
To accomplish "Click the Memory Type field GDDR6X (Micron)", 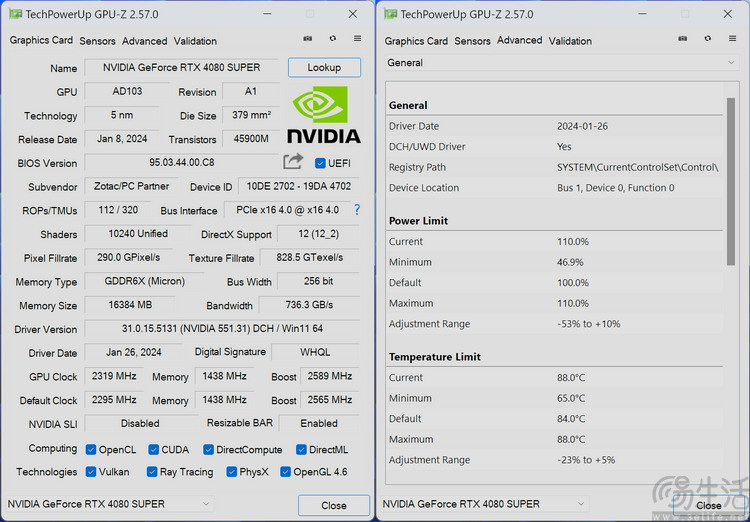I will click(144, 281).
